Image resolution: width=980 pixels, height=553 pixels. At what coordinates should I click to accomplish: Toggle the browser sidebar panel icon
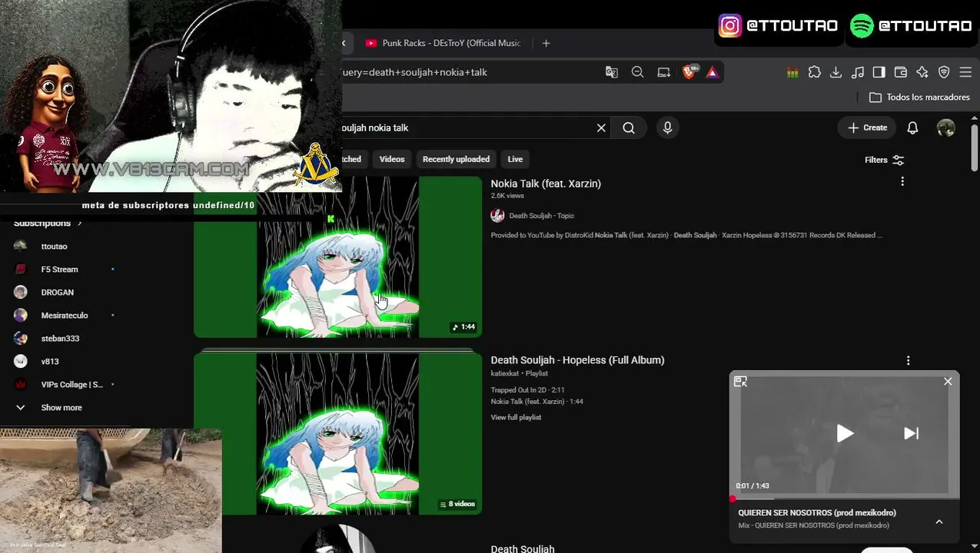click(x=879, y=72)
